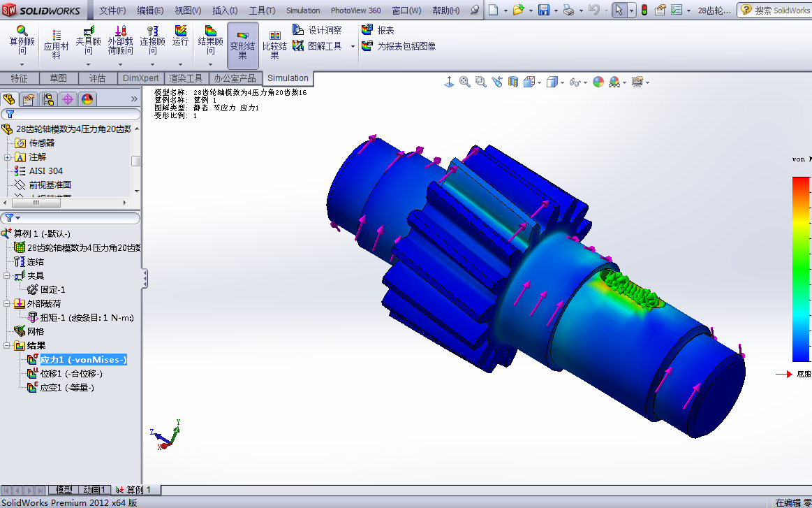The width and height of the screenshot is (812, 508).
Task: Open PropertyManager tab icon
Action: tap(29, 99)
